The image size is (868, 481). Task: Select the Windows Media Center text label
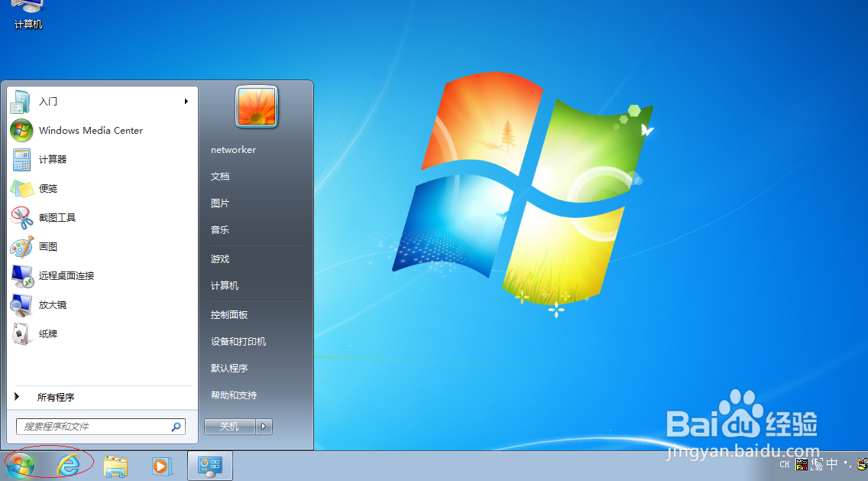tap(91, 131)
